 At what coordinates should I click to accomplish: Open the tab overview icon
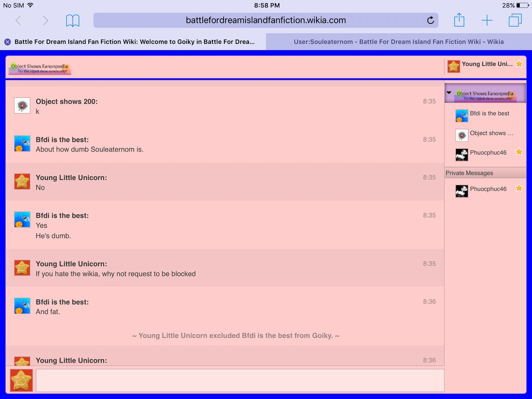click(x=515, y=20)
